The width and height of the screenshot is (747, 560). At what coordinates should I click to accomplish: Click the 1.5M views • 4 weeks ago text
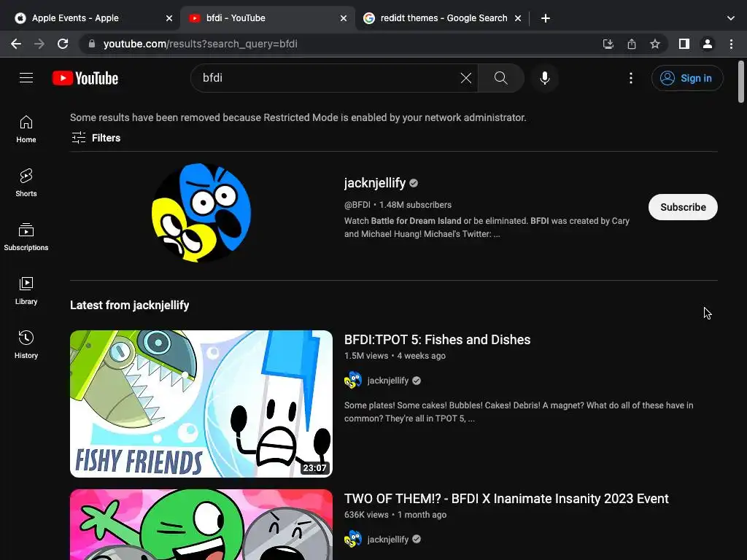[x=395, y=356]
